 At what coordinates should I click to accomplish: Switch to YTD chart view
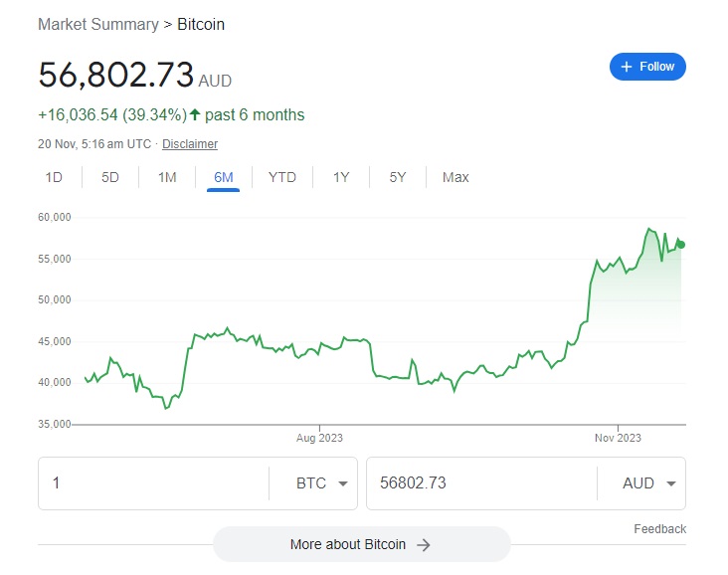tap(282, 177)
